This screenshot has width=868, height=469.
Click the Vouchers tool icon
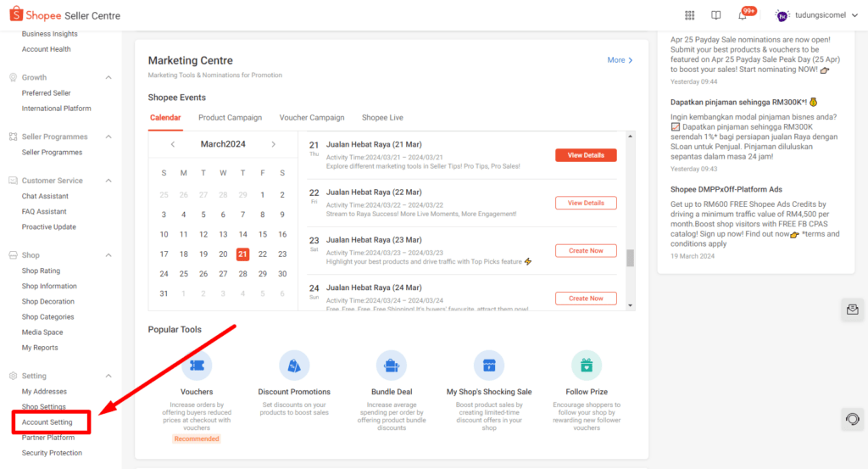tap(197, 366)
